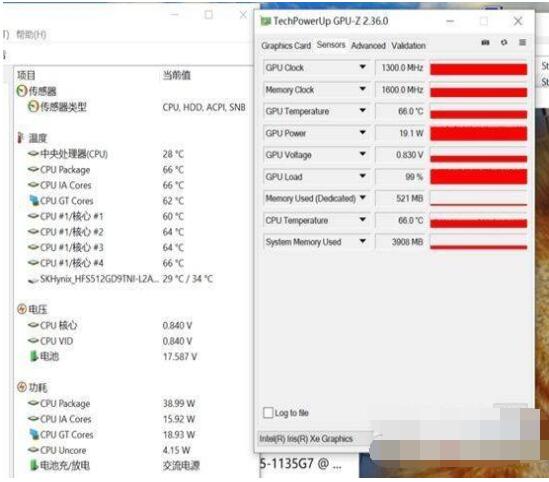Click the GPU-Z screenshot camera icon
Image resolution: width=549 pixels, height=482 pixels.
(485, 43)
